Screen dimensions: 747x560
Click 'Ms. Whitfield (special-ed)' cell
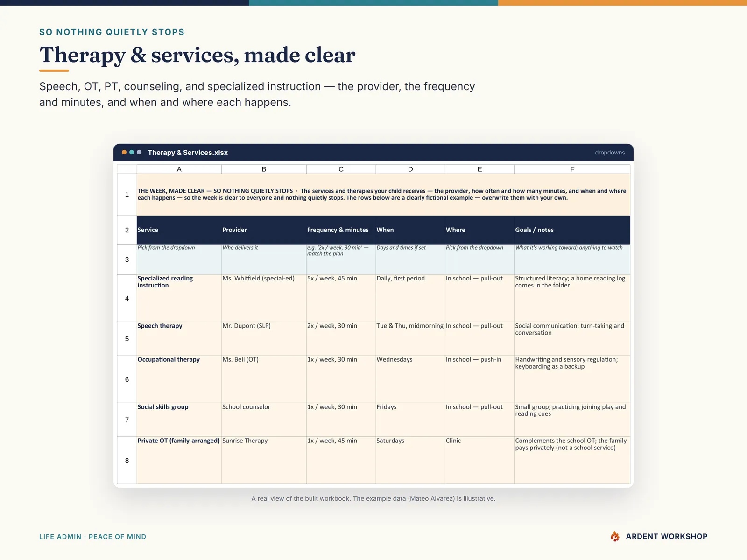pos(264,298)
